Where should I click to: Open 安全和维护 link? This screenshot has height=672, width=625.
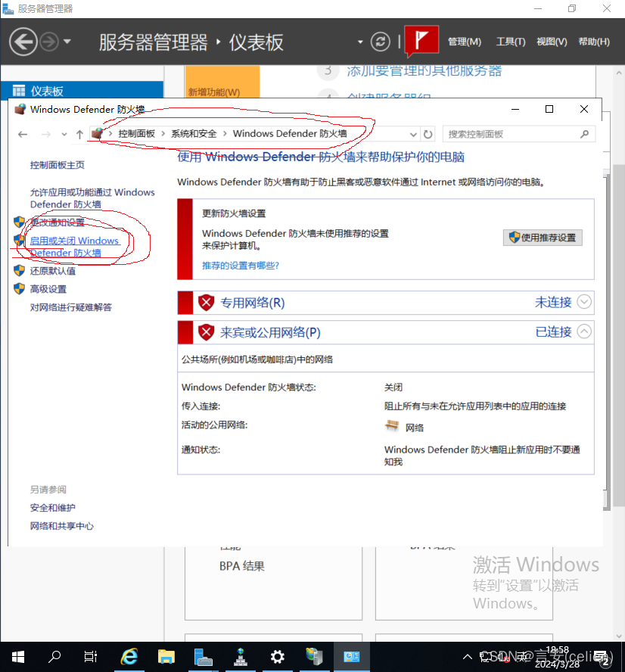[x=53, y=508]
